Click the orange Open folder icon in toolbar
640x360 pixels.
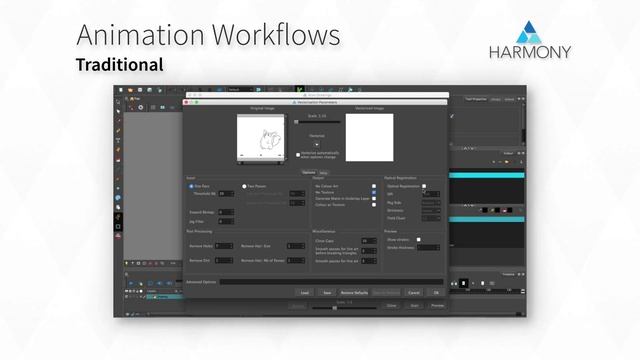coord(130,89)
